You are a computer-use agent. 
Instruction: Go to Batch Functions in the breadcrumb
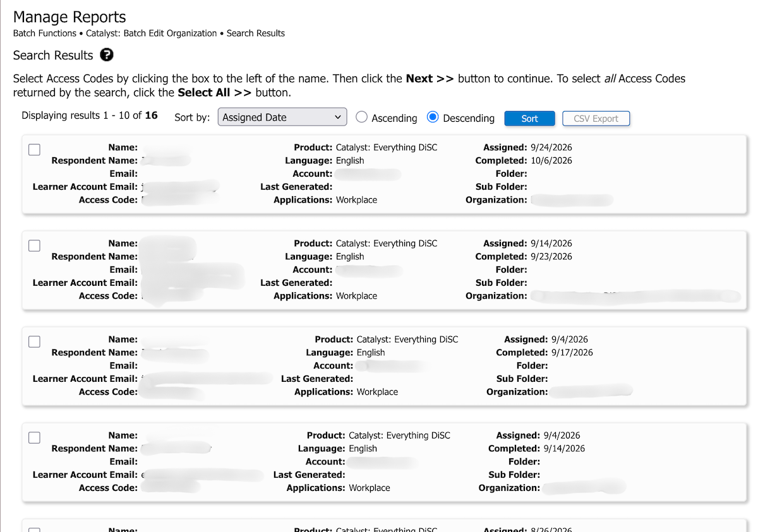click(x=45, y=33)
